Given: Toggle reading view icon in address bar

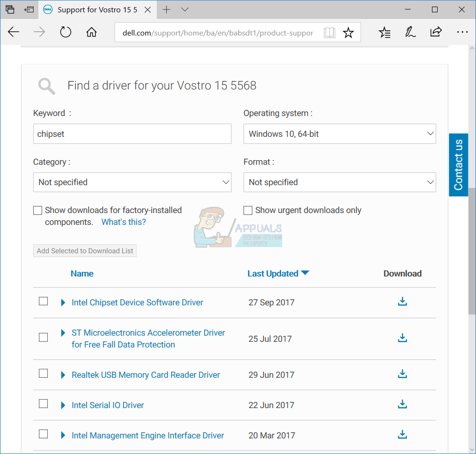Looking at the screenshot, I should click(329, 33).
